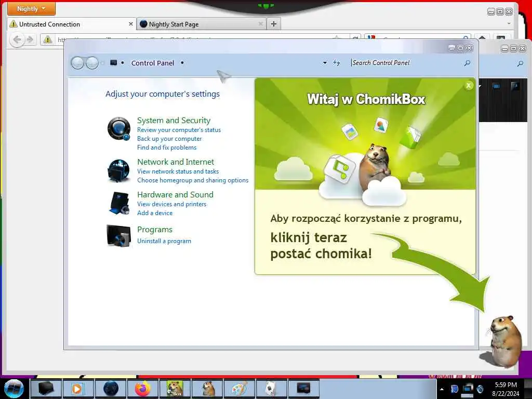Open Choose homegroup and sharing options link

[x=193, y=180]
